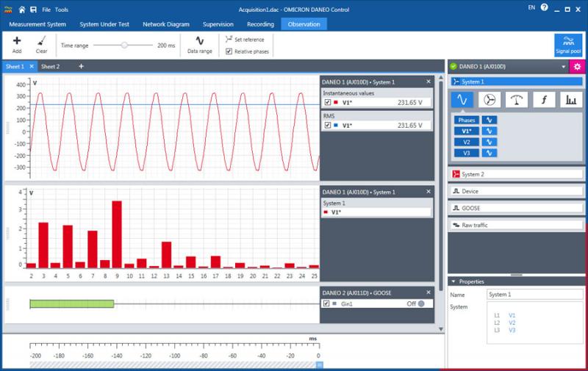Switch to System Under Test tab
Viewport: 588px width, 371px height.
(x=104, y=24)
